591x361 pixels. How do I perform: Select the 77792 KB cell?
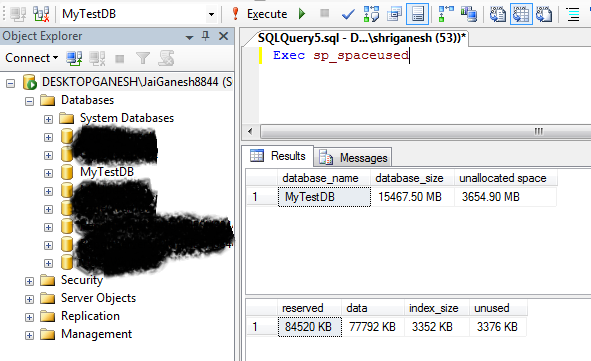tap(373, 327)
